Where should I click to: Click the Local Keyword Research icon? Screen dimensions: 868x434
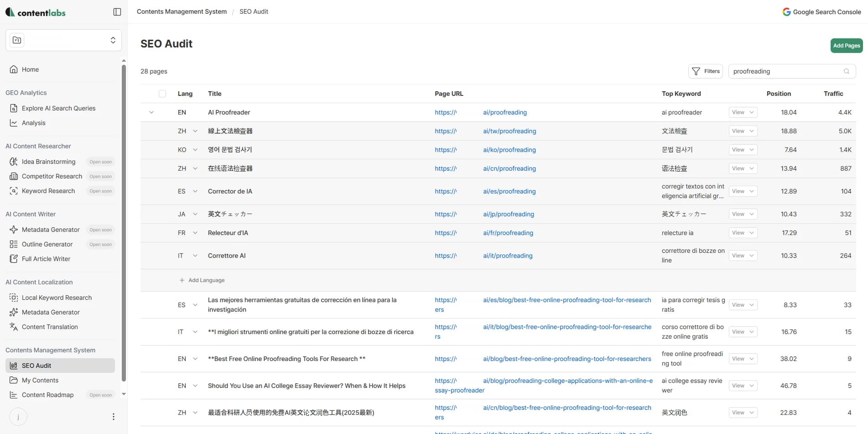[x=14, y=298]
